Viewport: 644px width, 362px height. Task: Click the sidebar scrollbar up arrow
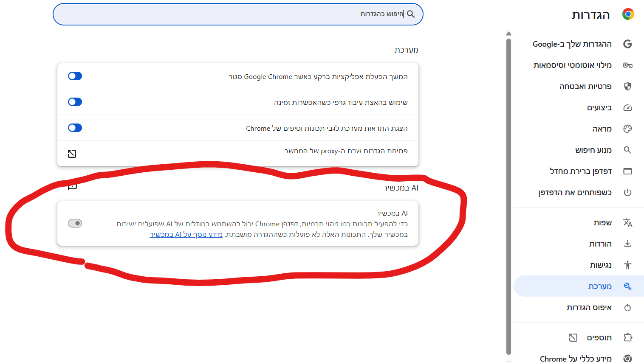click(508, 34)
